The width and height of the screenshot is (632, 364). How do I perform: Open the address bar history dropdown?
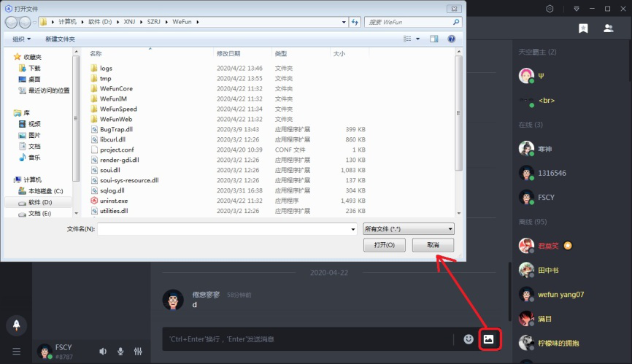click(x=344, y=22)
